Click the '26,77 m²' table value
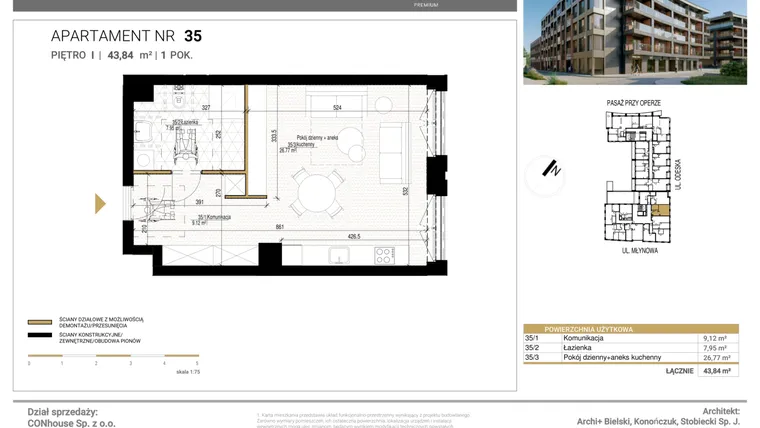 tap(716, 358)
